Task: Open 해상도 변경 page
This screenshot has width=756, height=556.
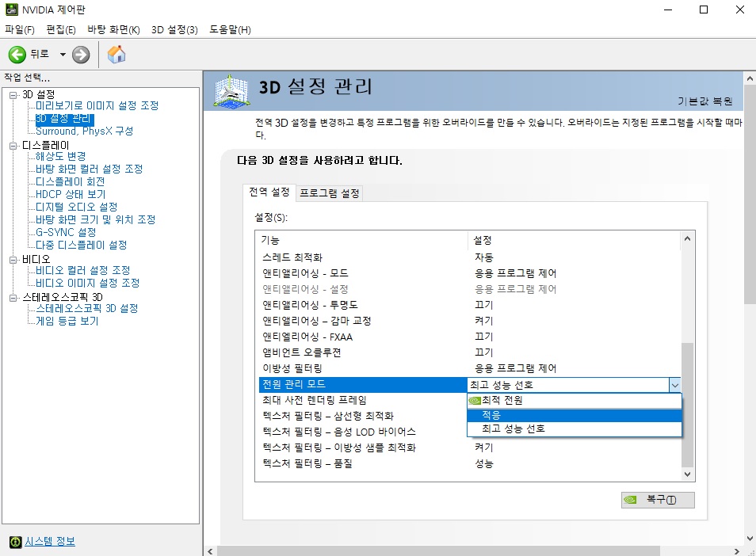Action: (x=60, y=156)
